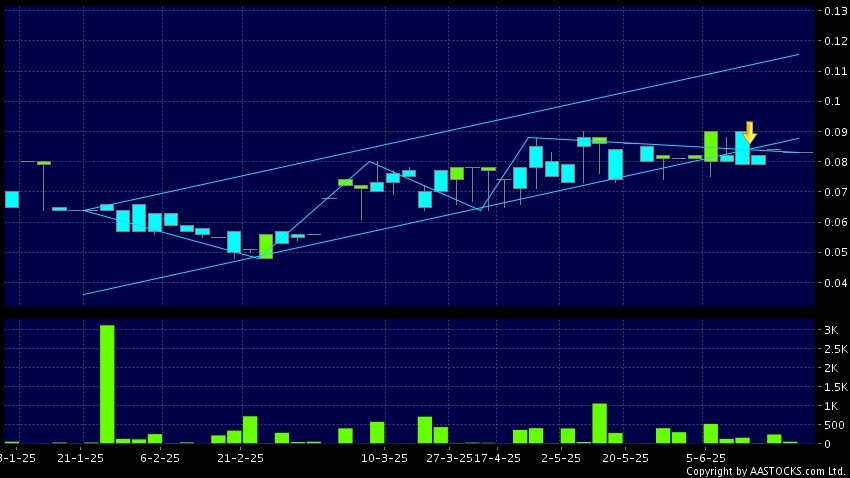850x478 pixels.
Task: Select the 0.09 price level label
Action: point(835,132)
